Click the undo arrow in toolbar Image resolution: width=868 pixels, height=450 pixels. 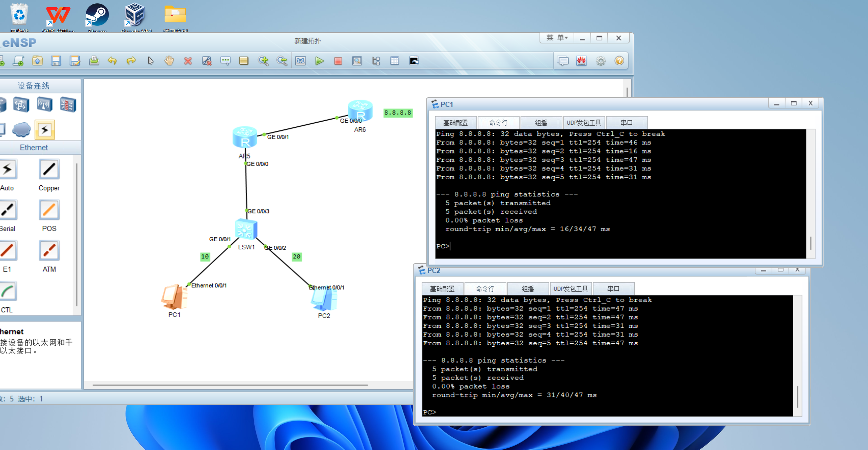pyautogui.click(x=112, y=61)
